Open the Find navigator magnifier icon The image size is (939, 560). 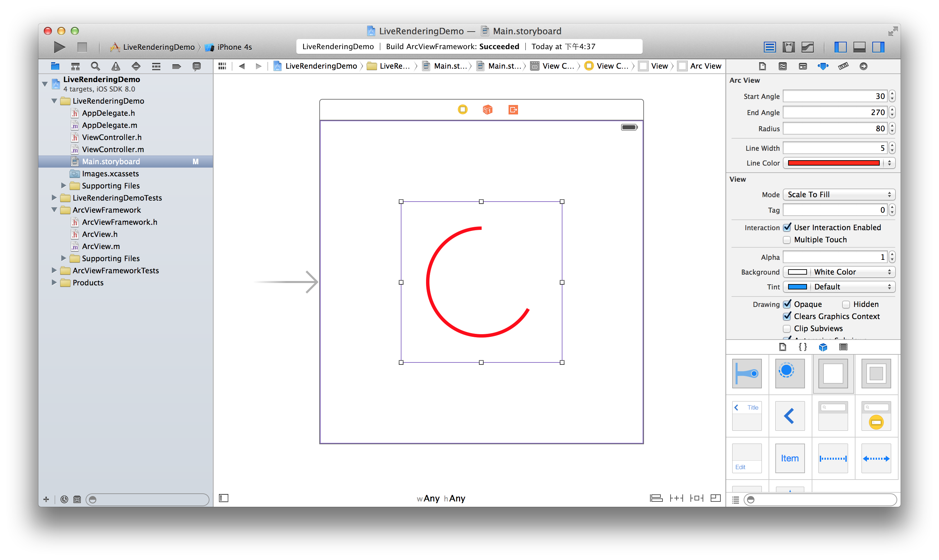95,66
